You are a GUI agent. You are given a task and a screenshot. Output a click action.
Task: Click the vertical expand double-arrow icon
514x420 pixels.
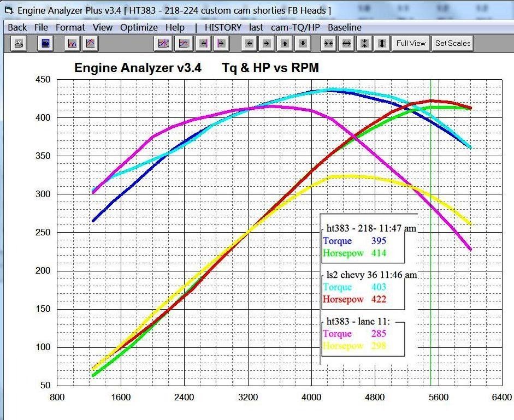click(x=382, y=43)
